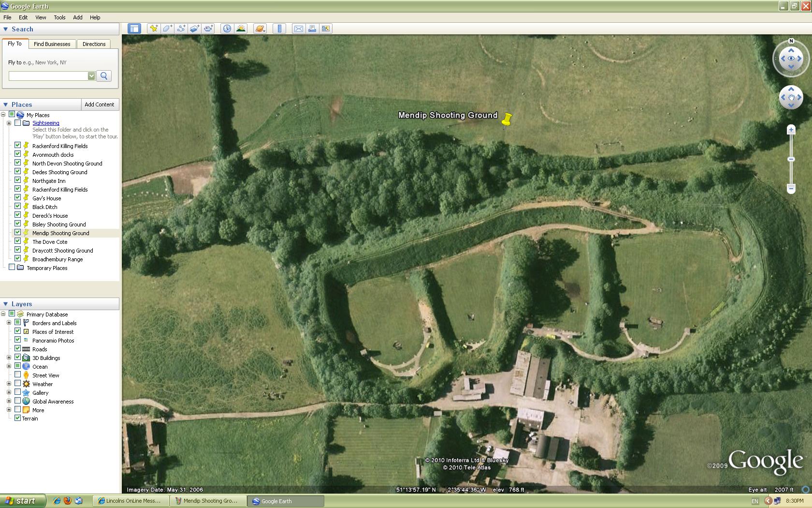The width and height of the screenshot is (812, 508).
Task: Click the Email envelope icon
Action: click(x=299, y=29)
